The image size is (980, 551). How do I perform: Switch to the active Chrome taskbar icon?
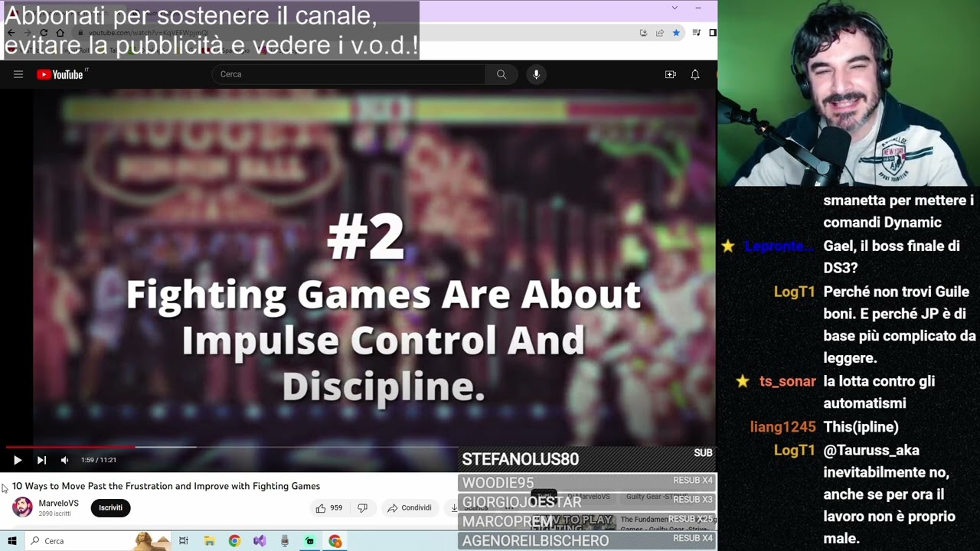pos(335,541)
